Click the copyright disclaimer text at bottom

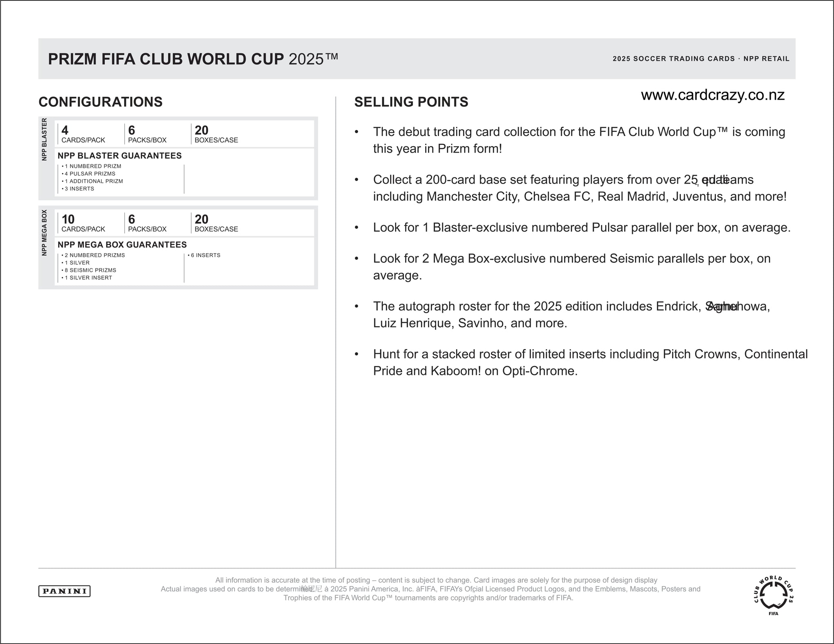[x=430, y=589]
